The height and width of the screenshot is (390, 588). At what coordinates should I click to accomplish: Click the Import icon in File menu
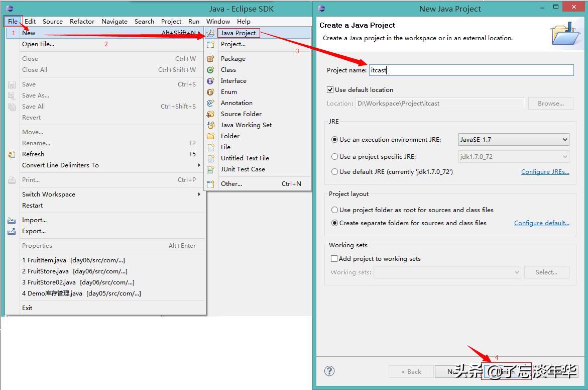tap(12, 220)
